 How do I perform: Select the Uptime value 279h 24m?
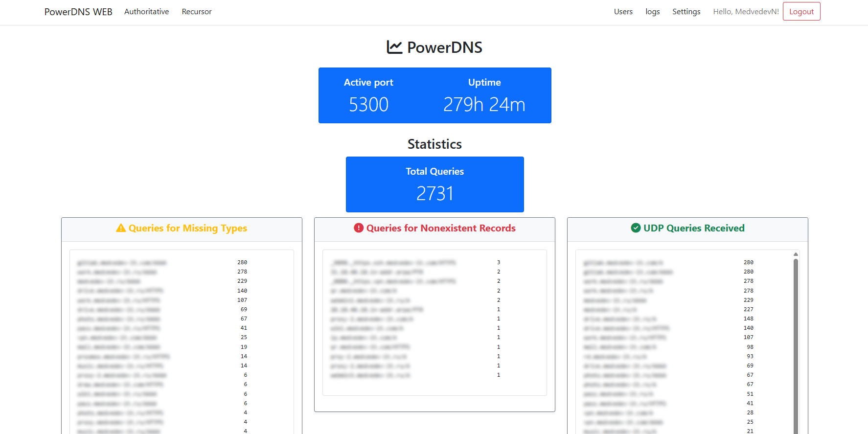[484, 105]
